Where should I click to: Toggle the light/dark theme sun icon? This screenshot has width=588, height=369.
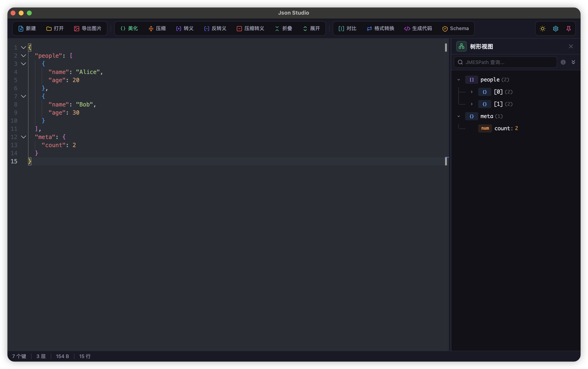click(x=542, y=28)
